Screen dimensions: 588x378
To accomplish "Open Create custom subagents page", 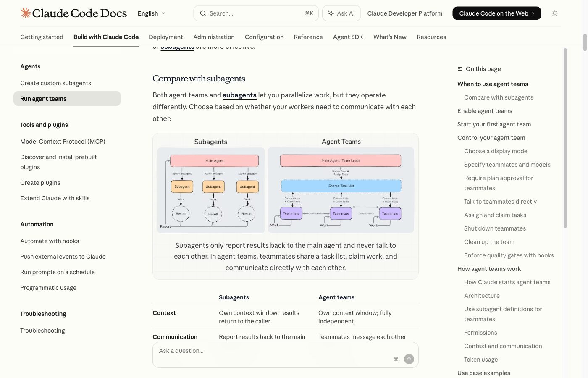I will pos(55,83).
